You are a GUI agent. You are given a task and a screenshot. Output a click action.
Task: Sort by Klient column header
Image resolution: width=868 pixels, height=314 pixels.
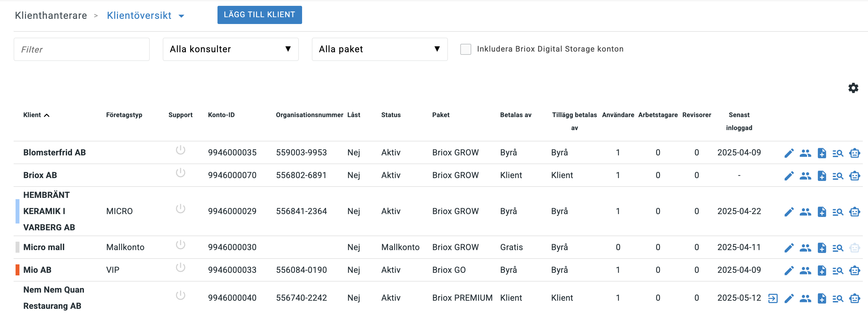[x=36, y=115]
